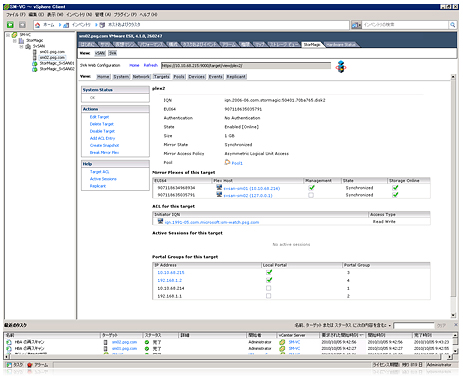Click the hosts and clusters breadcrumb icon
Viewport: 463px width, 392px height.
pos(102,25)
